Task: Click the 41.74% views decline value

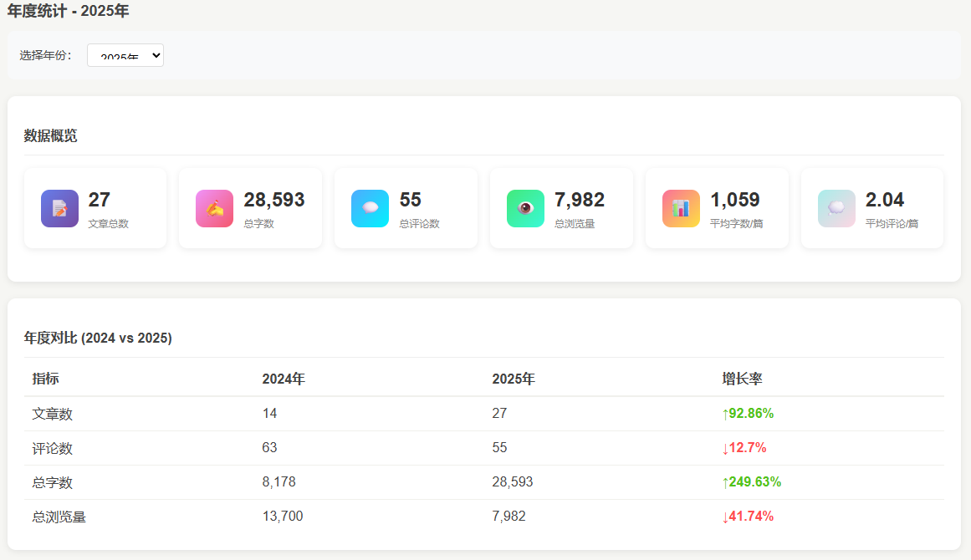Action: point(748,517)
